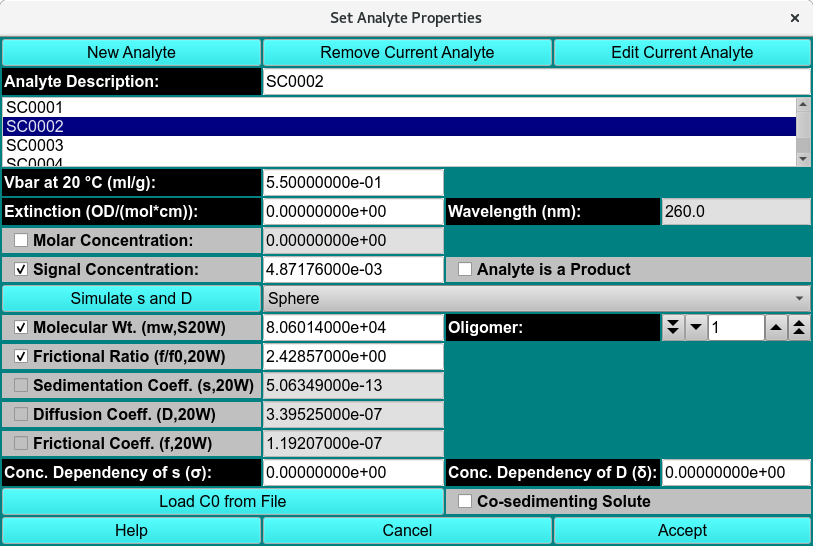Click the Oligomer single-up increment arrow
This screenshot has height=546, width=813.
tap(776, 327)
